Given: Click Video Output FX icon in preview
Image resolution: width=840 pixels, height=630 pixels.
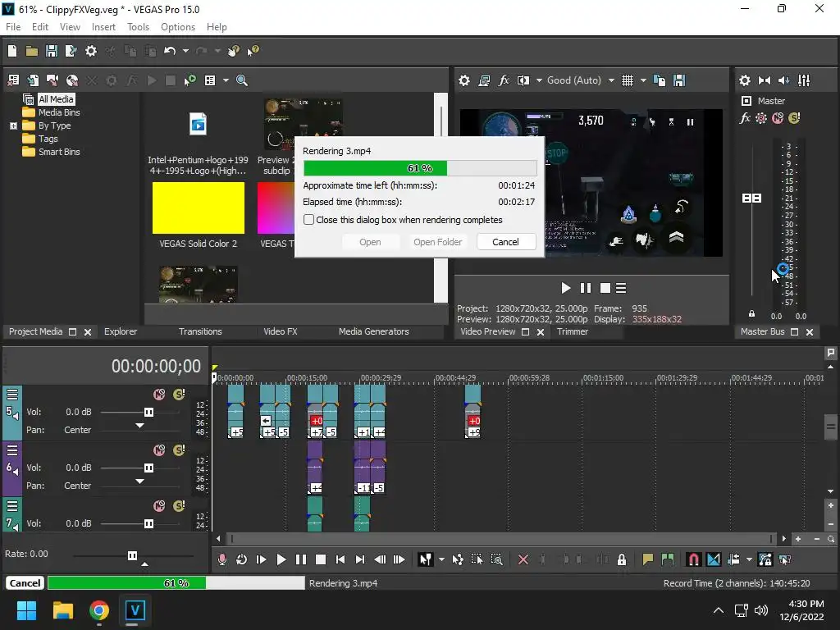Looking at the screenshot, I should 504,80.
